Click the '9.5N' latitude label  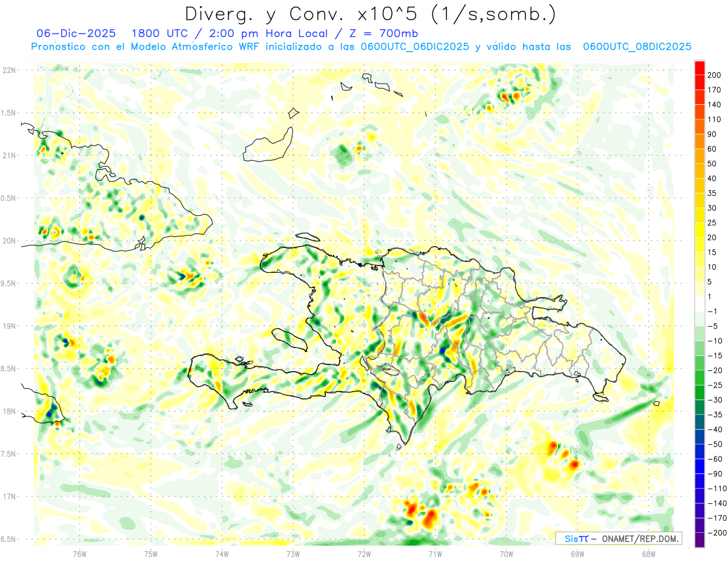point(9,283)
